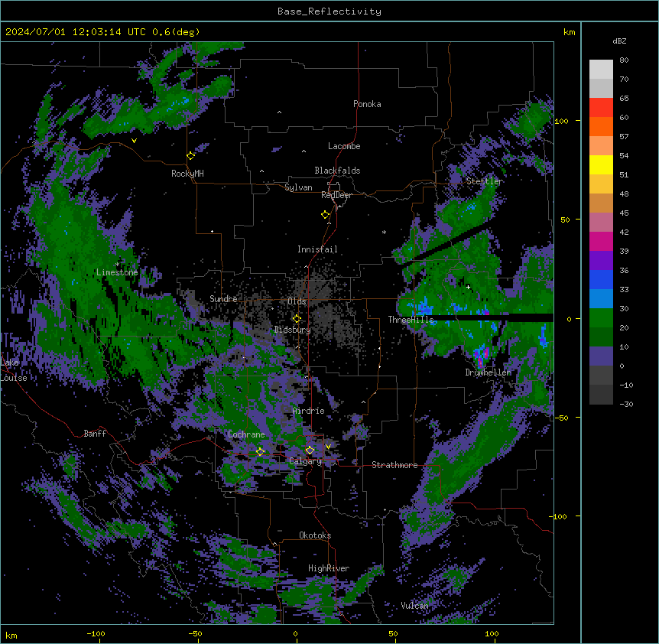The image size is (659, 644).
Task: Click the yellow diamond marker above RockyMH
Action: coord(191,155)
